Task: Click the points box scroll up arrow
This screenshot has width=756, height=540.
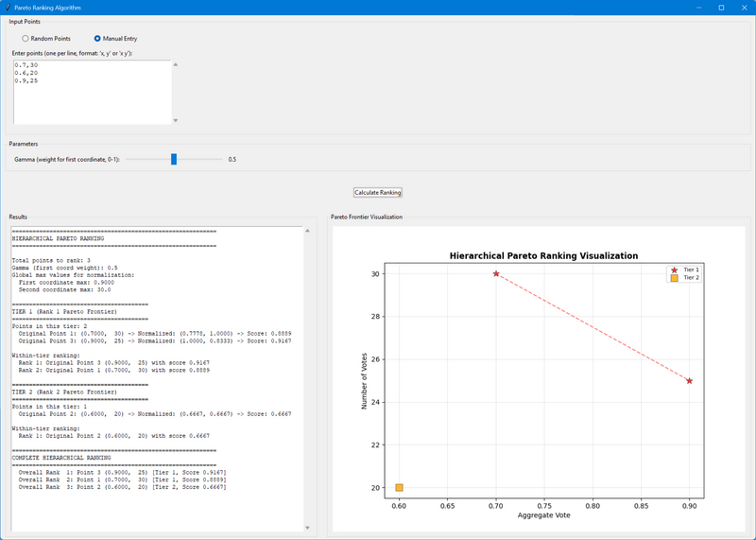Action: tap(176, 64)
